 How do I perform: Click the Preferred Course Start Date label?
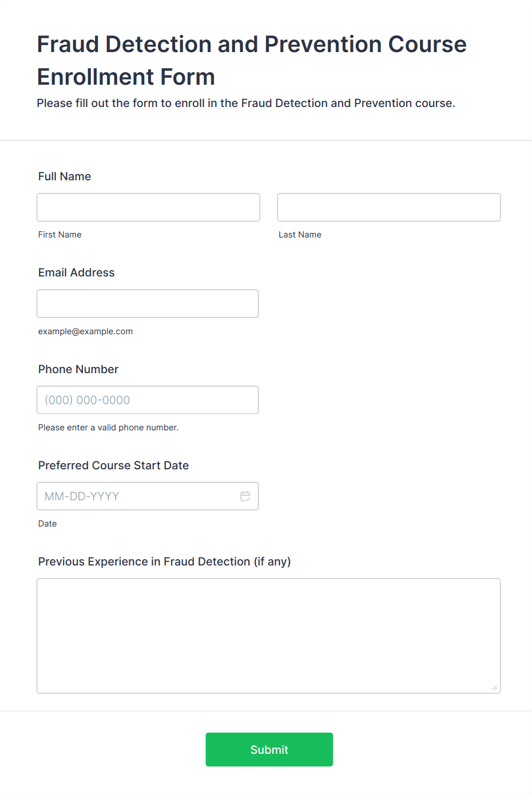113,465
